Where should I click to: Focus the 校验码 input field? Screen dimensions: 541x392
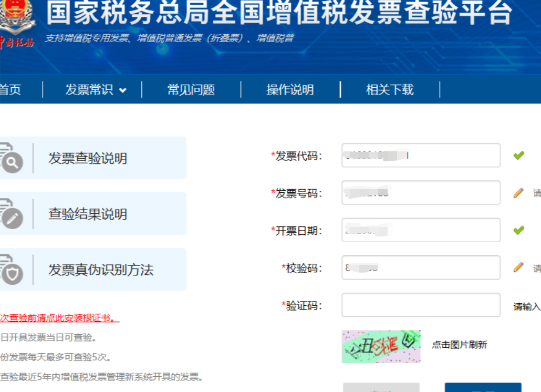pos(421,267)
